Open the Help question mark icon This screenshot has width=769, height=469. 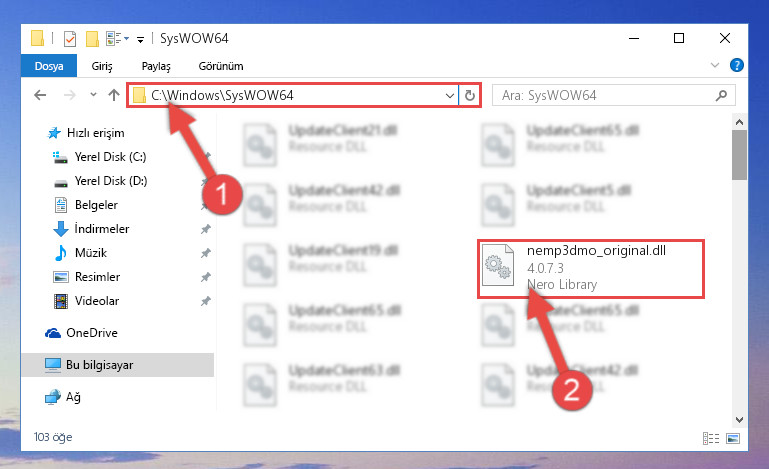tap(737, 65)
